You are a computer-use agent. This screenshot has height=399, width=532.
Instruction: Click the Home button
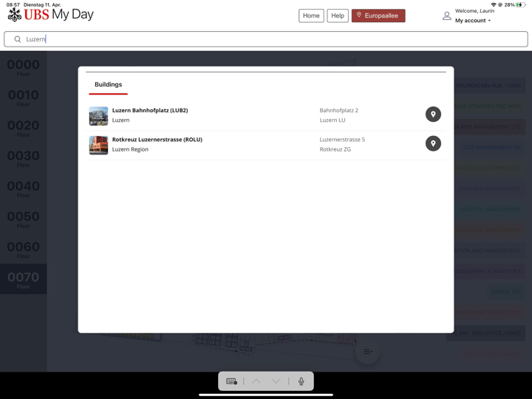pos(311,16)
